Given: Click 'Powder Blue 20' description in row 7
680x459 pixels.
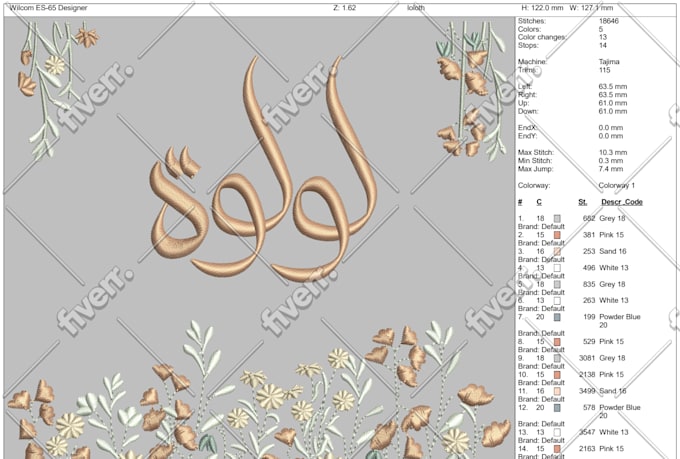Looking at the screenshot, I should pos(620,321).
